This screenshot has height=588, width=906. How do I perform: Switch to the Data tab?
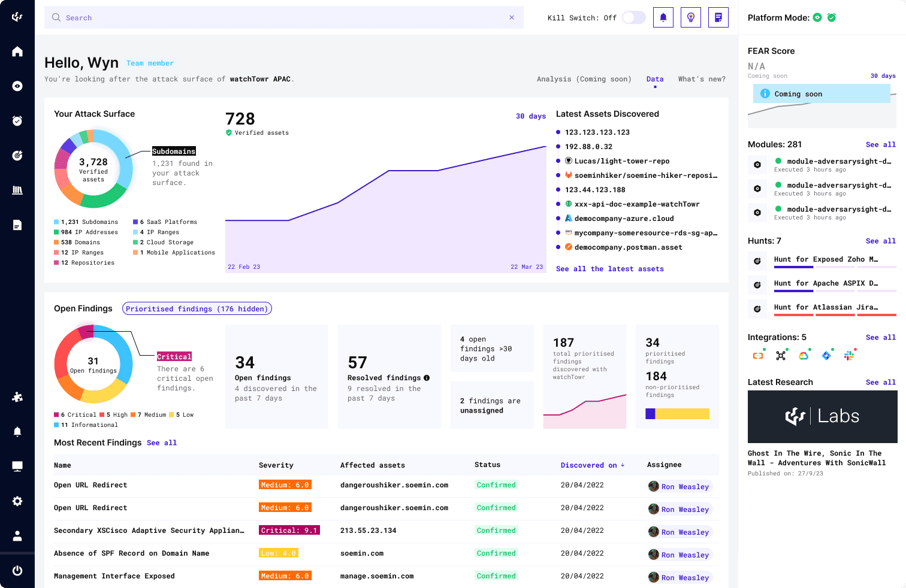point(655,79)
